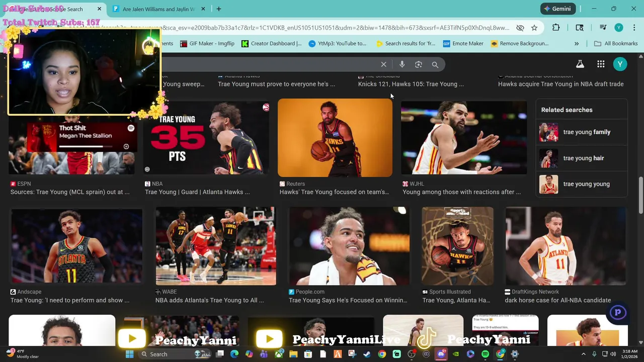Open Microsoft Edge from taskbar
Screen dimensions: 644x362
point(234,354)
